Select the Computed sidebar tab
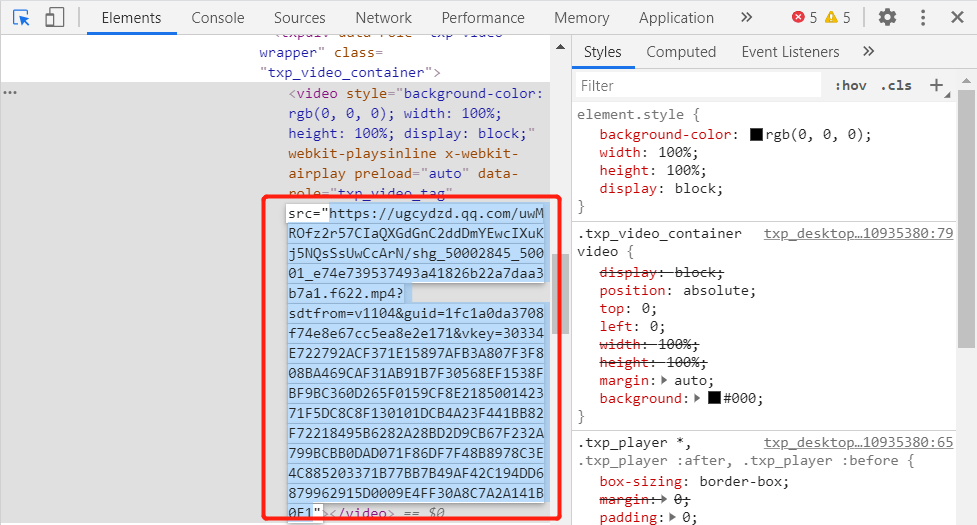 point(681,52)
